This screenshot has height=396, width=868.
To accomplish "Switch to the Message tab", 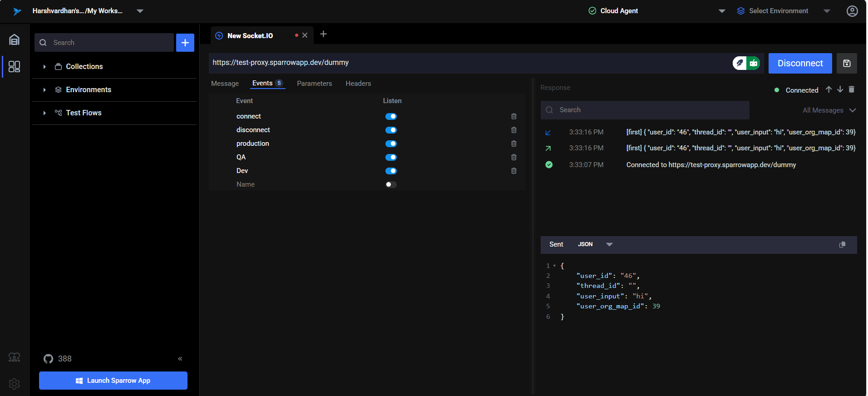I will click(x=225, y=84).
